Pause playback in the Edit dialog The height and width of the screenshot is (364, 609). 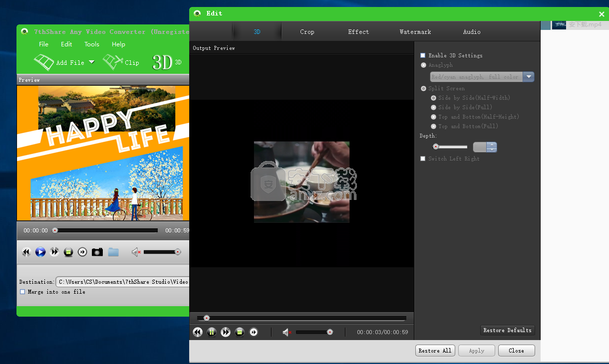coord(212,332)
